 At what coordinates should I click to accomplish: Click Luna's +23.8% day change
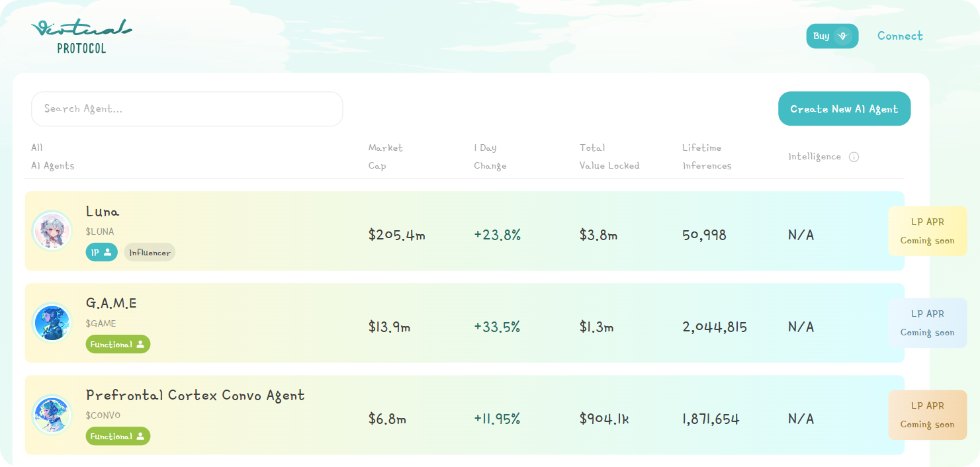[497, 235]
